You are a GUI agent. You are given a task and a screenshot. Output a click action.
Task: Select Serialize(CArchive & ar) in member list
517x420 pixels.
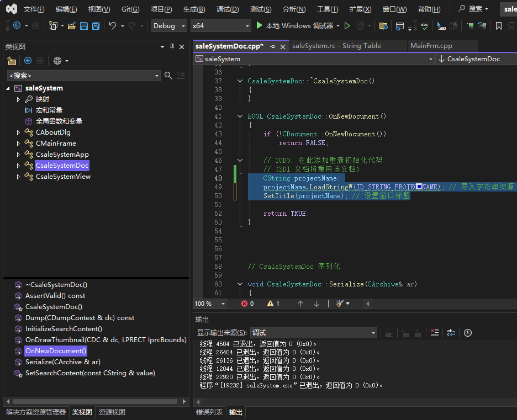point(62,362)
